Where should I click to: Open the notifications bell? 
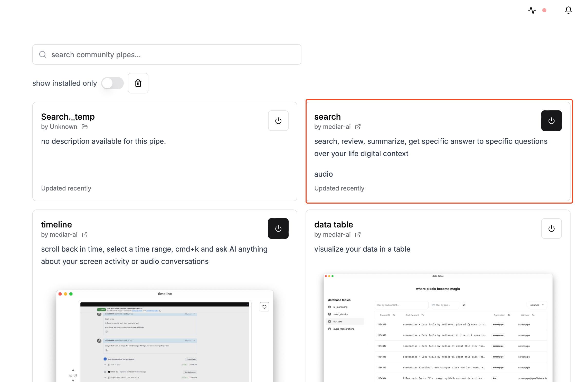(x=568, y=10)
